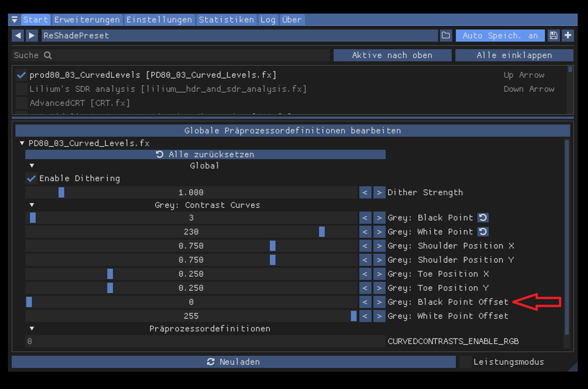Click the previous preset arrow icon

[18, 36]
